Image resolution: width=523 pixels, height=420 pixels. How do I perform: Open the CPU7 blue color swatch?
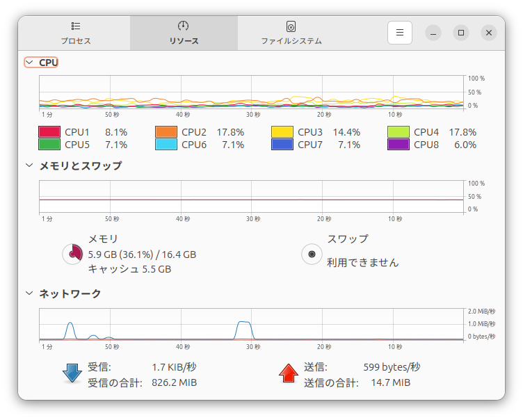click(x=282, y=145)
